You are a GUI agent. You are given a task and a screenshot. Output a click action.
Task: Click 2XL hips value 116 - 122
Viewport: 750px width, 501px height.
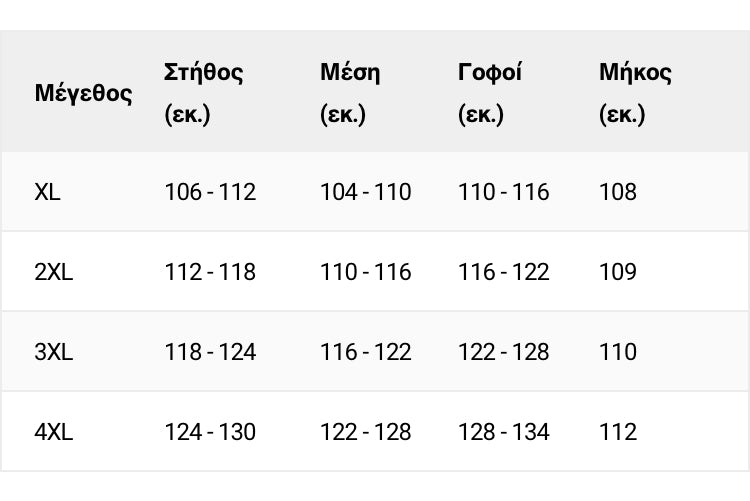(503, 272)
